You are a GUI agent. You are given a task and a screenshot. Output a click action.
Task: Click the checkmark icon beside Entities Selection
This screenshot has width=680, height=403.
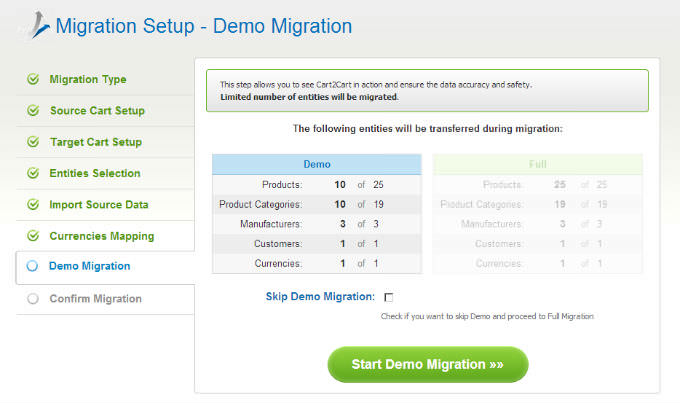coord(33,173)
